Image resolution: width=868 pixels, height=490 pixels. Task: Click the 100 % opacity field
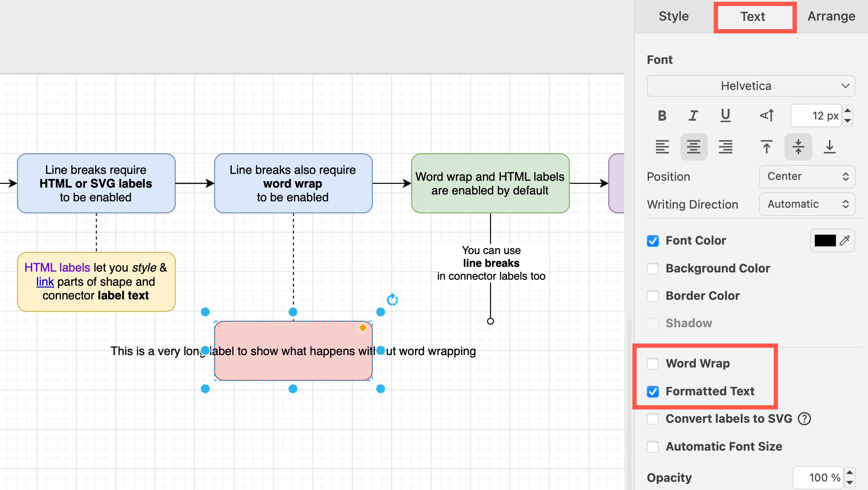pyautogui.click(x=818, y=478)
